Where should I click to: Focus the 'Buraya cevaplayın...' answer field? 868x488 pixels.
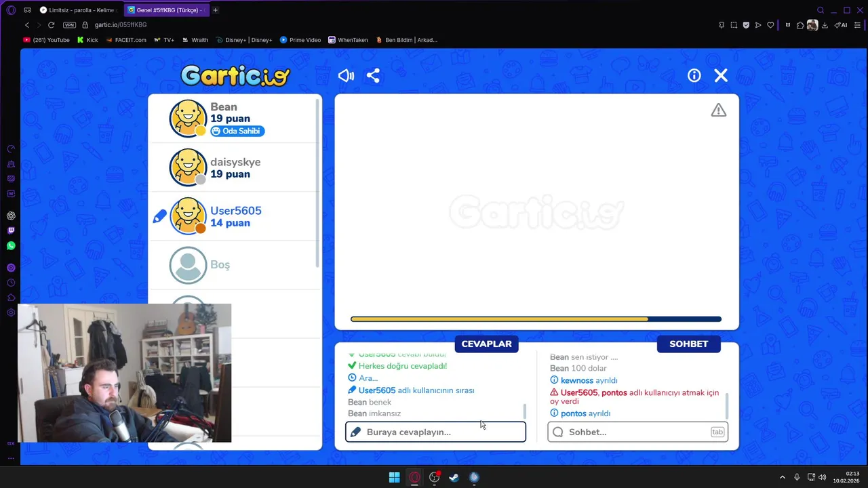(435, 432)
